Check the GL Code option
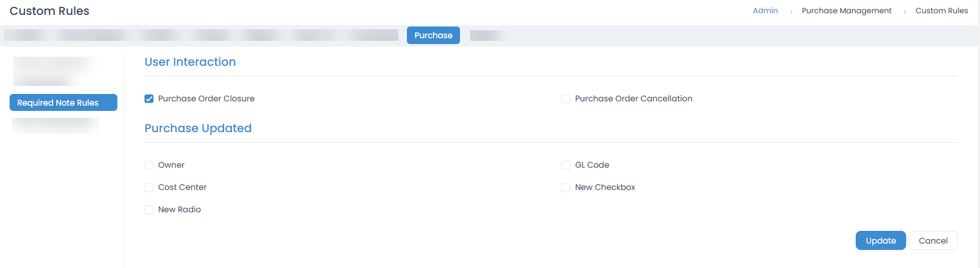Image resolution: width=980 pixels, height=268 pixels. point(566,165)
